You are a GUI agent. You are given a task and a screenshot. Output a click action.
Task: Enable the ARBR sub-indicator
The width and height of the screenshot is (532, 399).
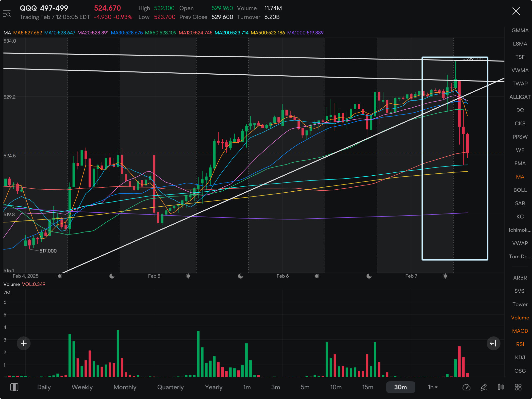[520, 278]
